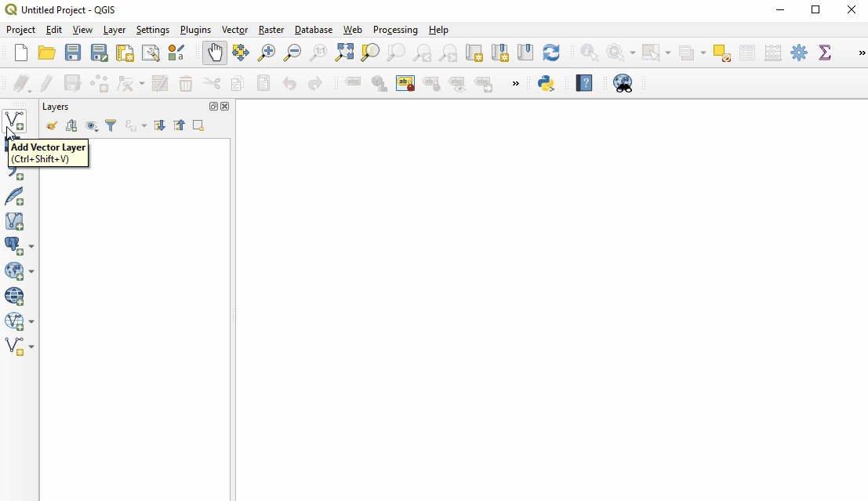Open the Raster menu

271,30
